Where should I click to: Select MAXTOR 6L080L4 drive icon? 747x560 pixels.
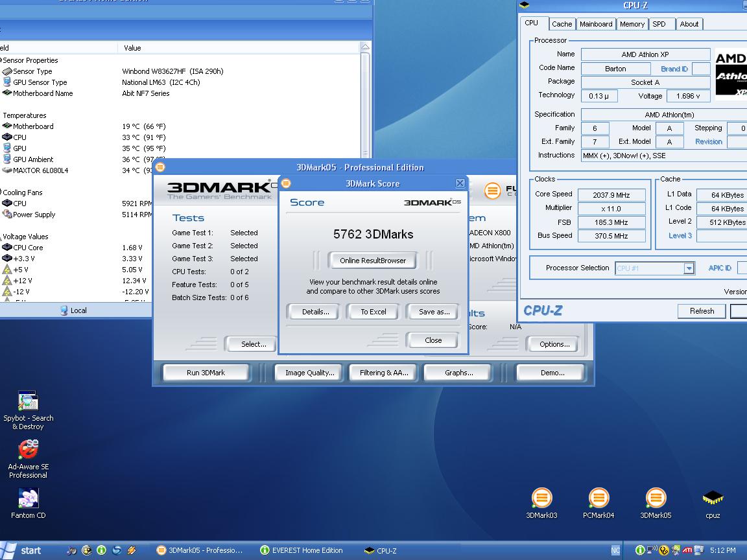pos(6,170)
